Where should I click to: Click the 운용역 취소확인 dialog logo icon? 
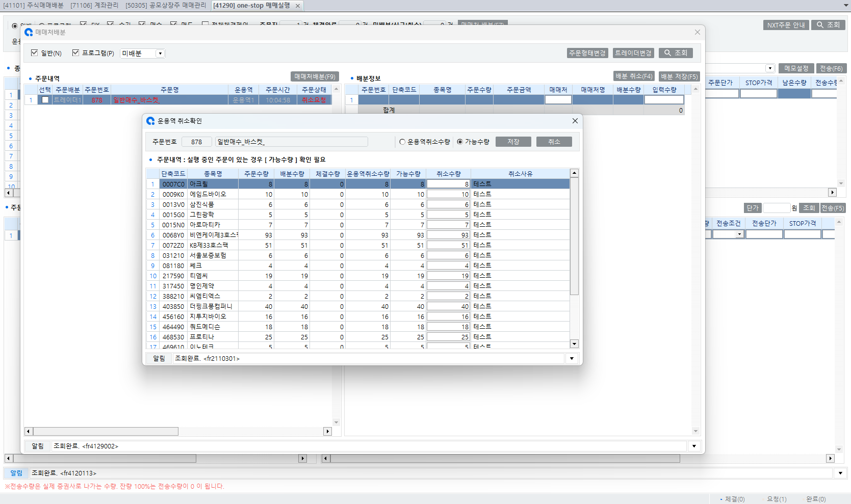150,121
